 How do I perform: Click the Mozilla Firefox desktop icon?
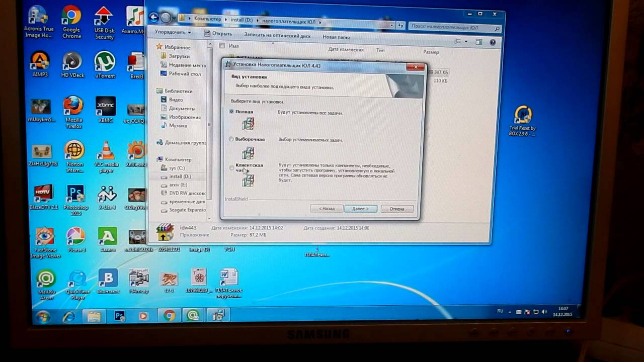pyautogui.click(x=74, y=112)
